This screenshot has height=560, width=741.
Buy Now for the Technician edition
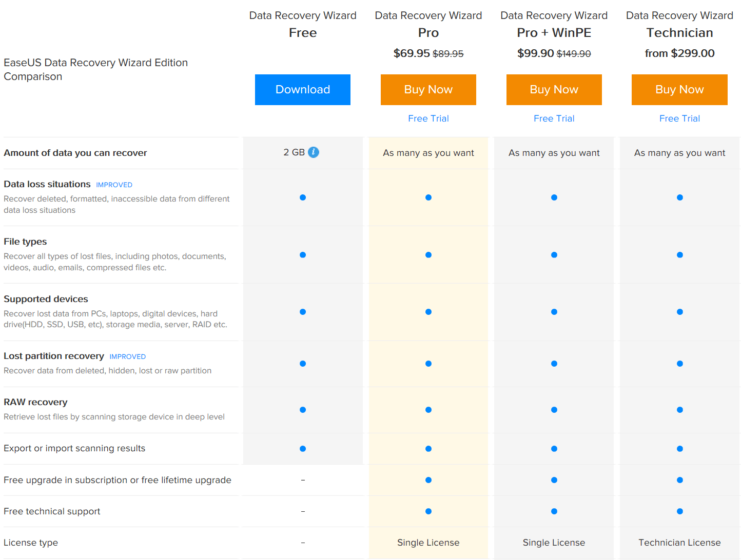click(679, 89)
